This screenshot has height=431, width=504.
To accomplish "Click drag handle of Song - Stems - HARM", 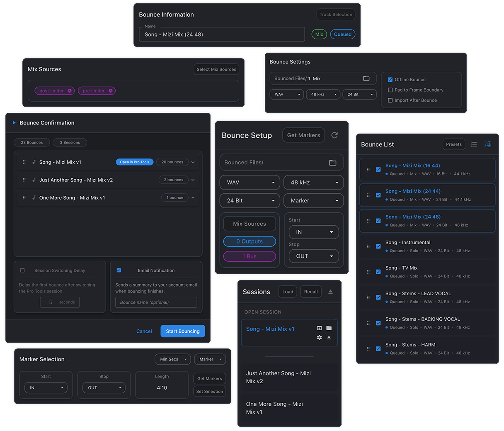I will pyautogui.click(x=368, y=349).
